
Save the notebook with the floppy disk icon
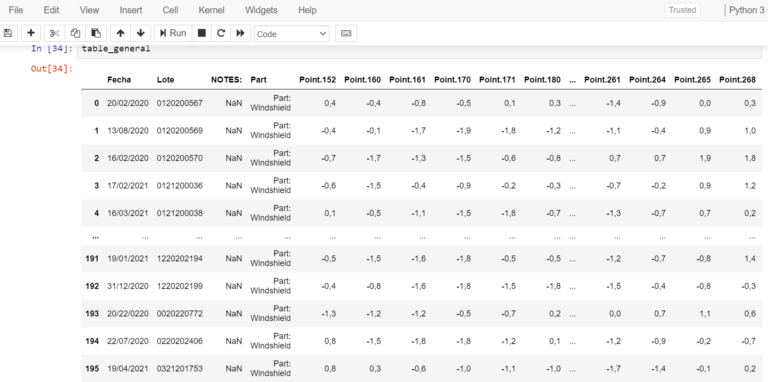8,33
